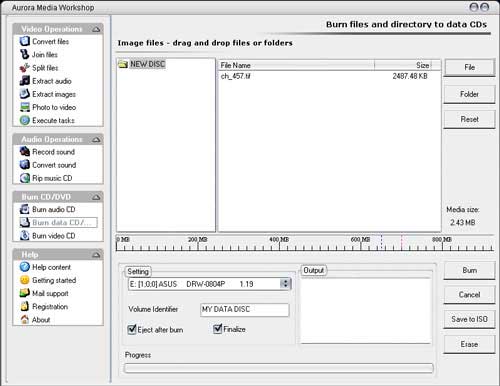This screenshot has width=500, height=386.
Task: Uncheck Eject after burn checkbox
Action: tap(132, 330)
